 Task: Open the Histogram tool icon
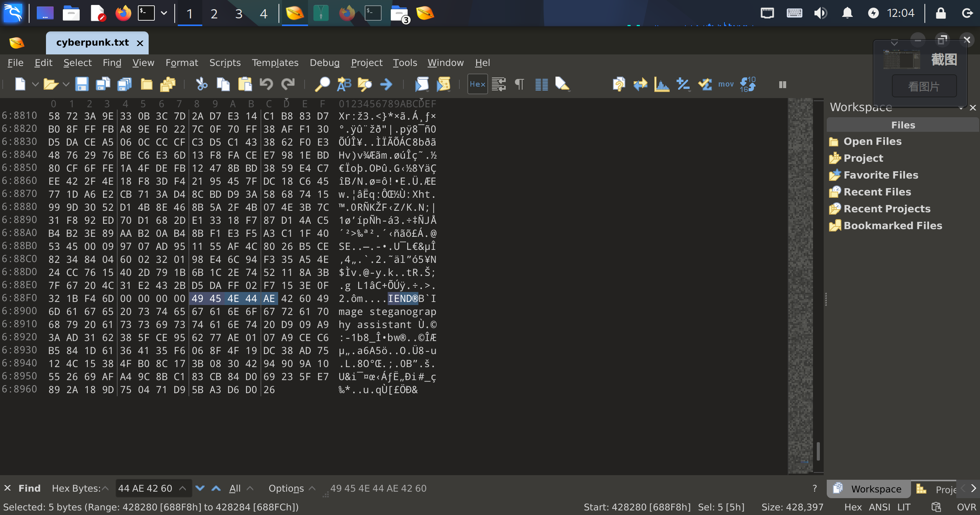pyautogui.click(x=662, y=84)
